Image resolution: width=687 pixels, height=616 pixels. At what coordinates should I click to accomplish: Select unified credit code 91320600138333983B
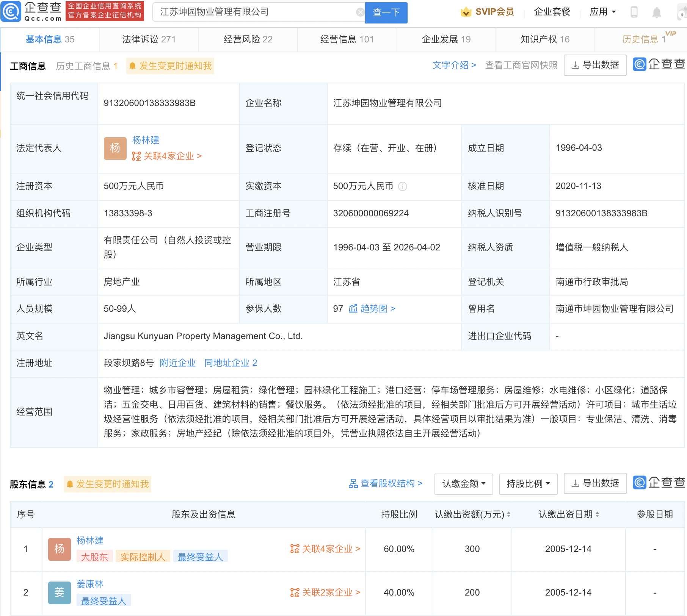pyautogui.click(x=150, y=103)
